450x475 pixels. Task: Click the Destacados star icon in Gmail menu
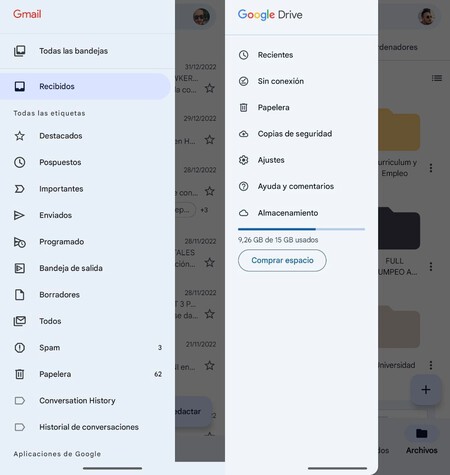pos(20,136)
